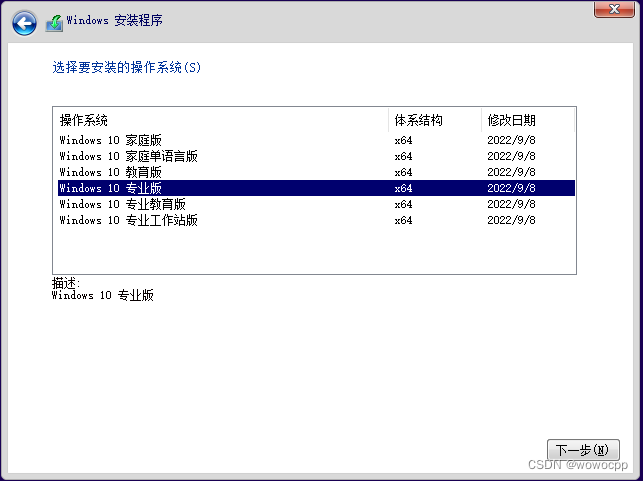Click Next button 下一步(N)
Viewport: 643px width, 481px height.
(x=583, y=450)
